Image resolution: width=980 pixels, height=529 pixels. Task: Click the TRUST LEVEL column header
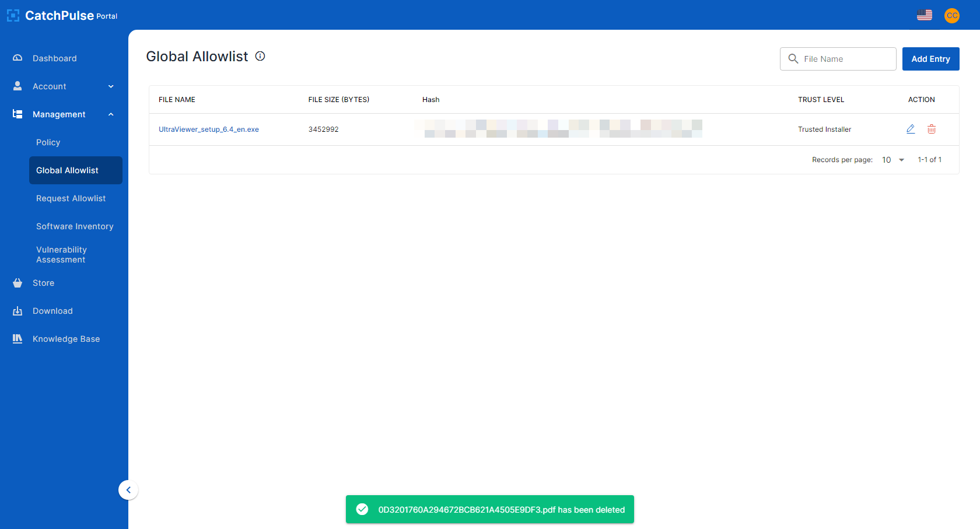pyautogui.click(x=821, y=100)
